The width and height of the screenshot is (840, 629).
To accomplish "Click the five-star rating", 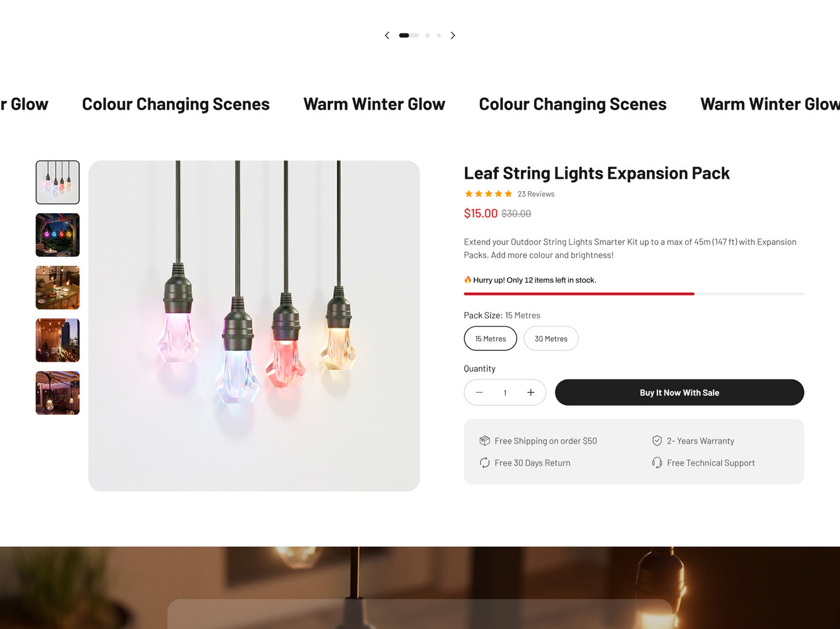I will [488, 194].
